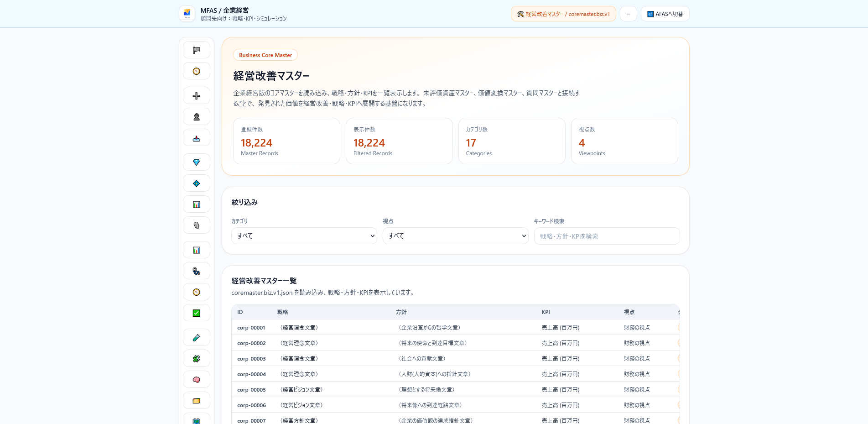Open the カテゴリ dropdown

coord(304,236)
